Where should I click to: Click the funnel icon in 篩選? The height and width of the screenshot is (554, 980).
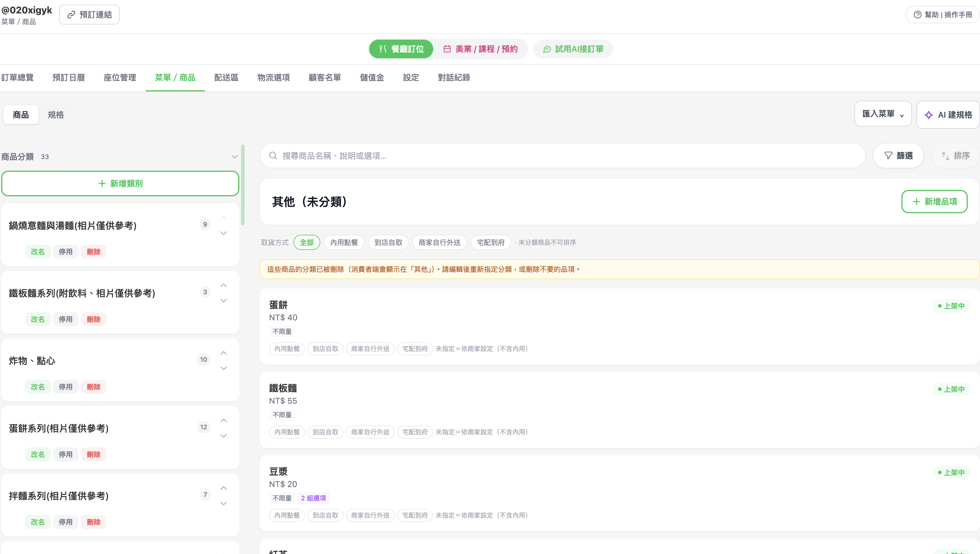pyautogui.click(x=888, y=156)
